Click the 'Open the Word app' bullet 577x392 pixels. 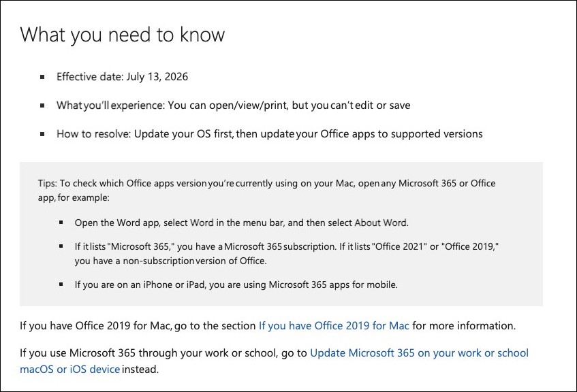(x=241, y=223)
